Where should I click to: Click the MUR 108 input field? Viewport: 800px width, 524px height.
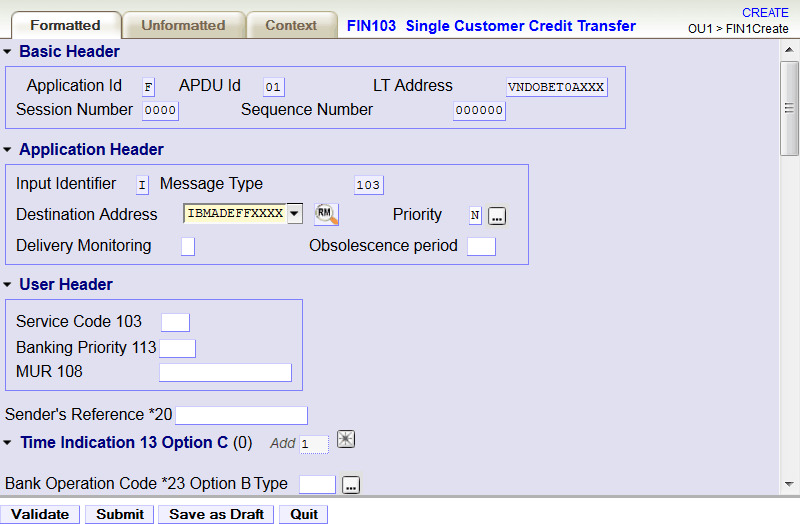point(226,372)
